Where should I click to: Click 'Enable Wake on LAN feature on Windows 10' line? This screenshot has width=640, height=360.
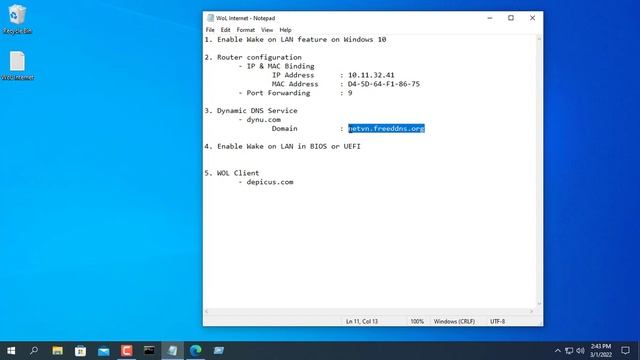[296, 40]
